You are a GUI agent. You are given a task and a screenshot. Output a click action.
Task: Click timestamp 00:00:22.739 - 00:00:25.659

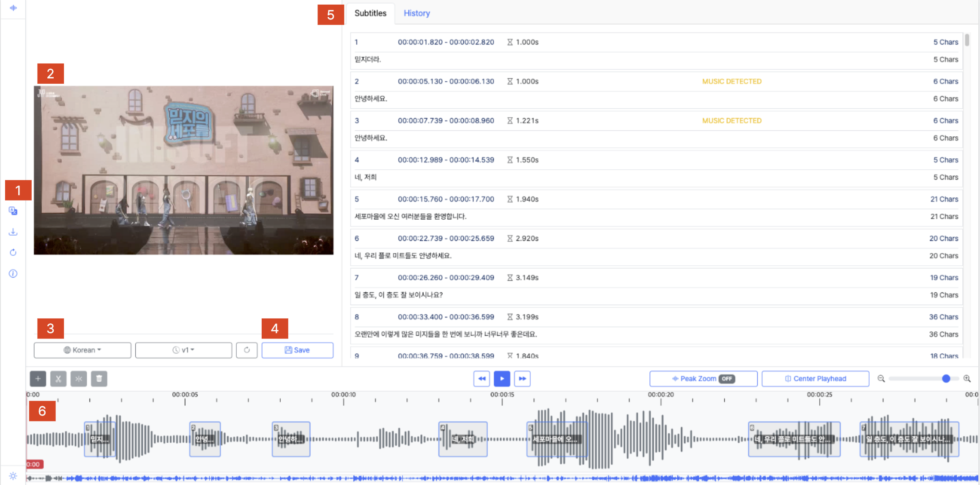point(446,238)
